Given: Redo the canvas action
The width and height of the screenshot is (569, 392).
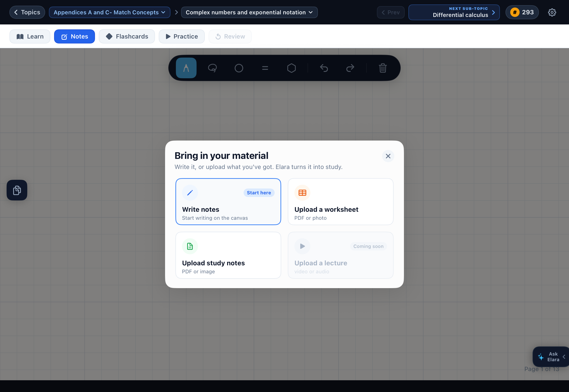Looking at the screenshot, I should (x=350, y=68).
